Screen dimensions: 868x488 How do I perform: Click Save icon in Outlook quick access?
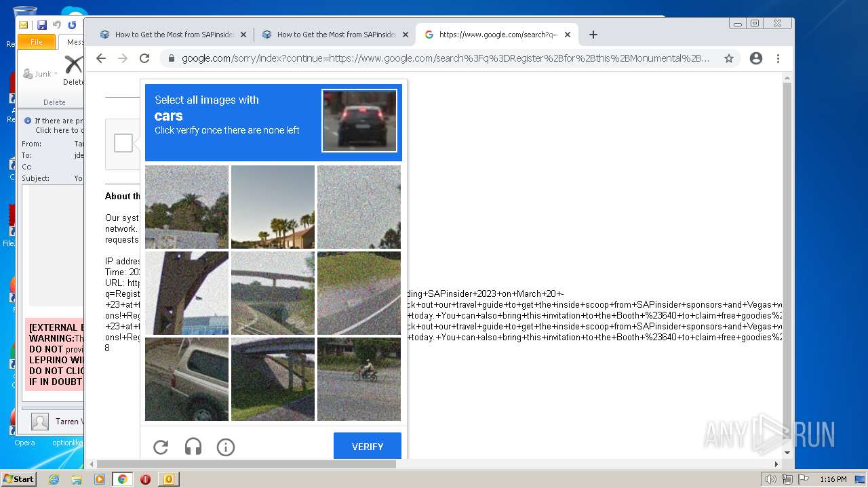point(42,25)
